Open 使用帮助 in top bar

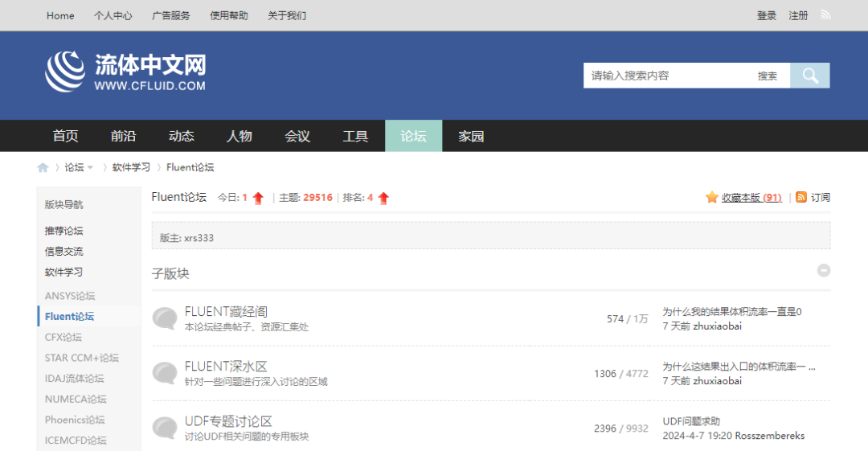pyautogui.click(x=228, y=15)
